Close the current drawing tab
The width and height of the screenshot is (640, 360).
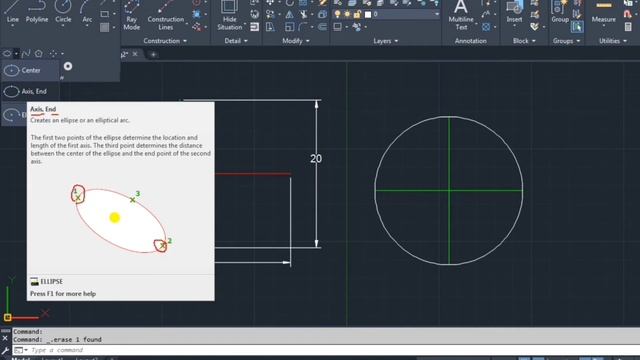[x=135, y=54]
